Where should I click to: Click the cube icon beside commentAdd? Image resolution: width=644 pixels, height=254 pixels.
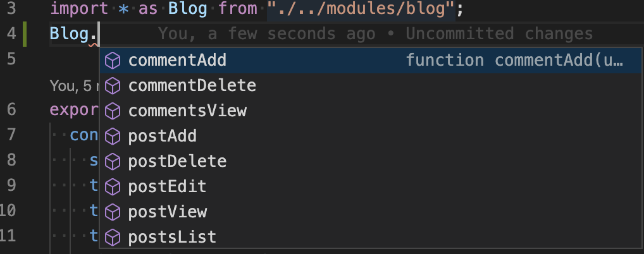113,61
